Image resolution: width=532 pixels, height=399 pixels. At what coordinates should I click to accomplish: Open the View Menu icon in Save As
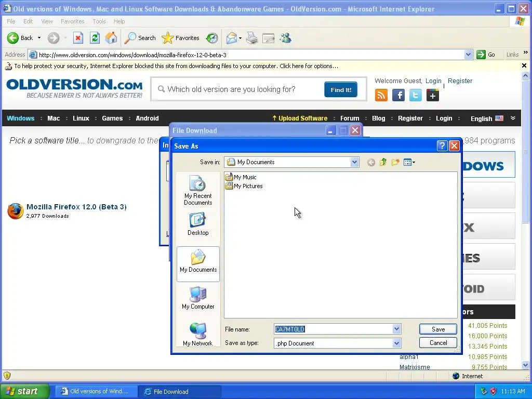point(409,163)
